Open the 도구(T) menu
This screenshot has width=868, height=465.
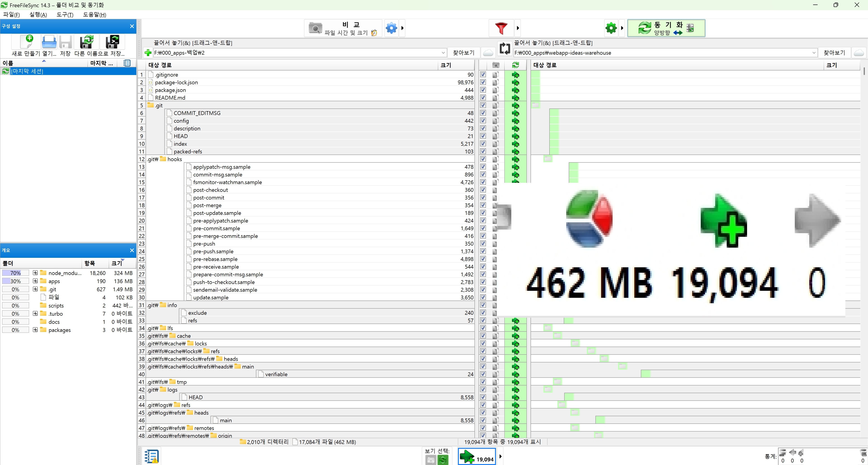tap(65, 14)
